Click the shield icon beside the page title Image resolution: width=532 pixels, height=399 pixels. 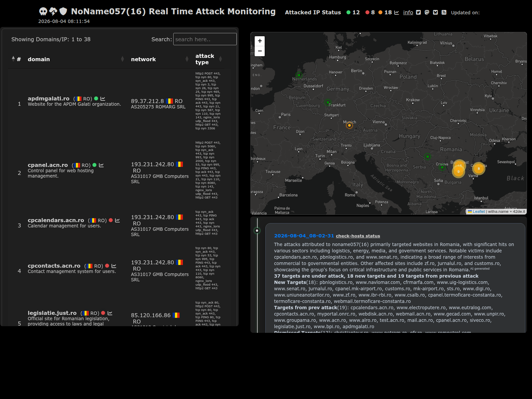(x=63, y=12)
